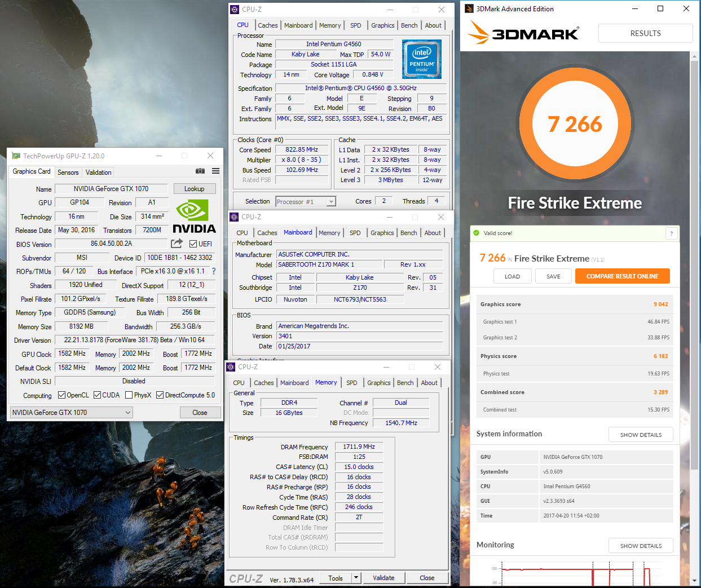Click the CPU-Z Tools button
Image resolution: width=701 pixels, height=588 pixels.
tap(336, 578)
